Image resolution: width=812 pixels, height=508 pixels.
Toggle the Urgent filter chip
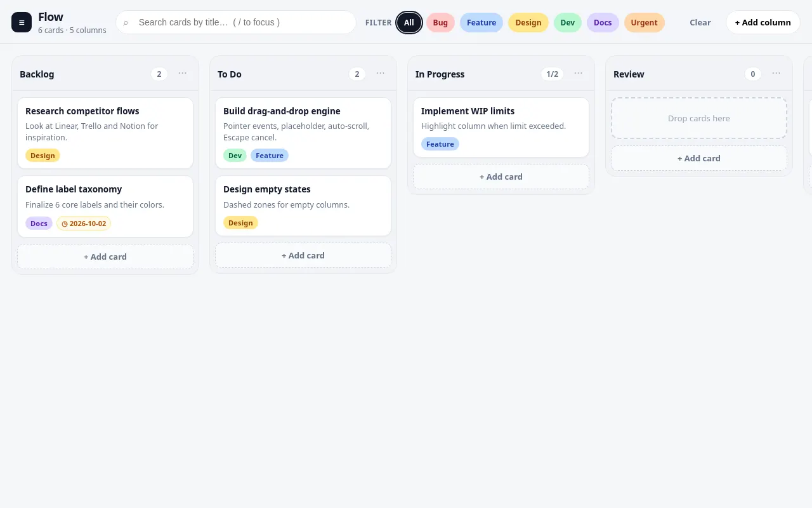645,22
